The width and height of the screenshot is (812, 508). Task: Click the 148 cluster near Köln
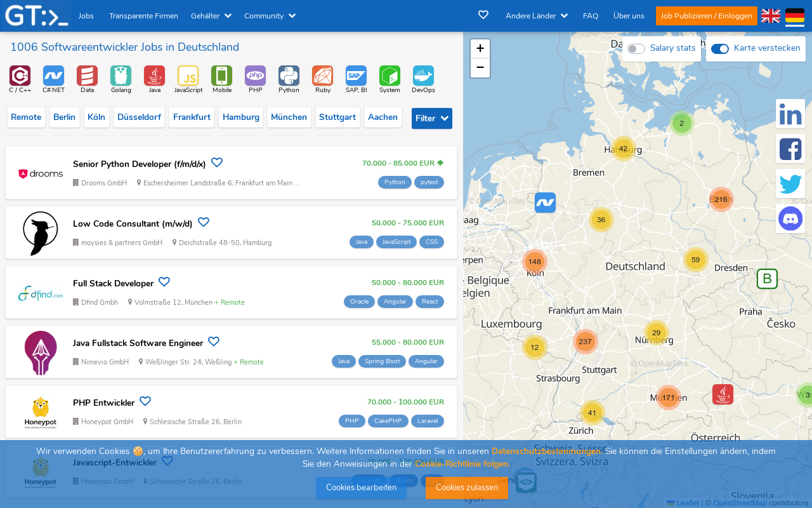coord(535,262)
